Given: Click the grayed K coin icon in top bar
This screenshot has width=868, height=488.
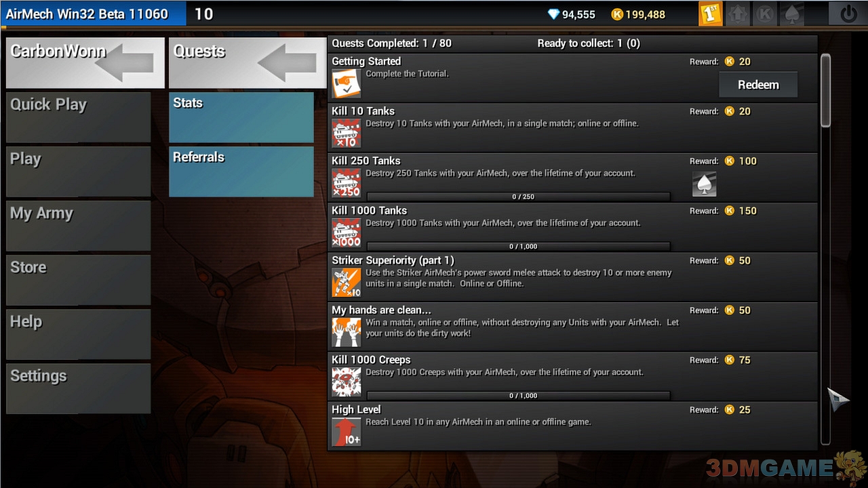Looking at the screenshot, I should click(x=764, y=14).
